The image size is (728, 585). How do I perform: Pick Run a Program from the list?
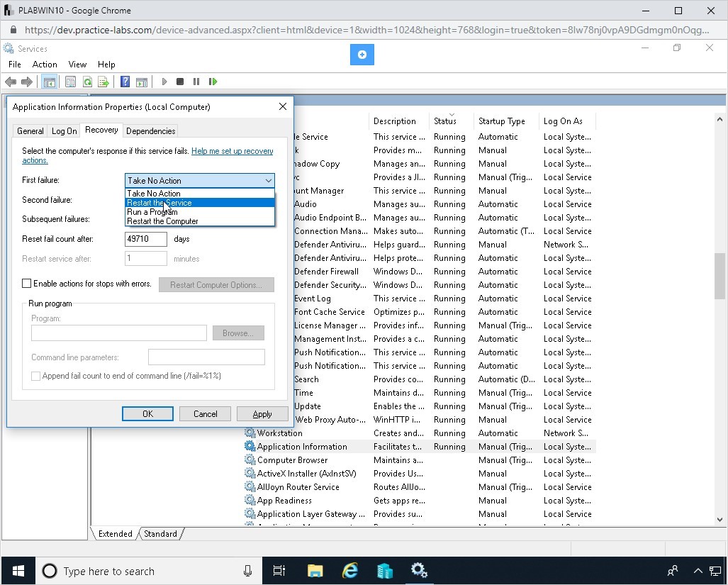coord(200,212)
